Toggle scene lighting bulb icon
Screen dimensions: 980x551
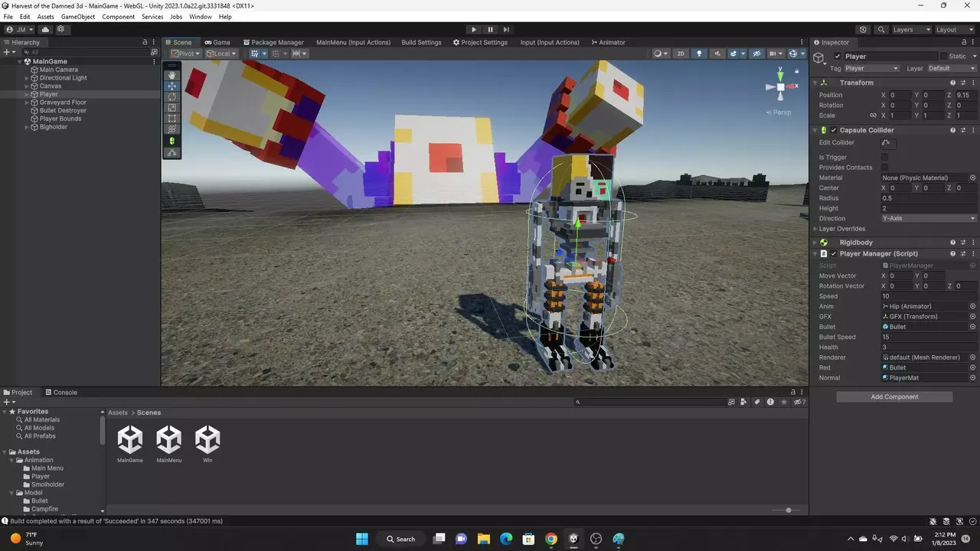click(x=699, y=54)
